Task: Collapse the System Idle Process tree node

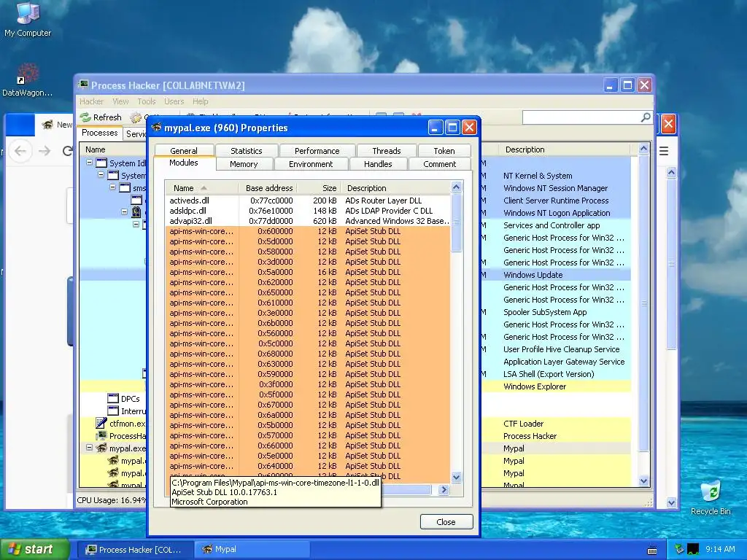Action: point(89,163)
